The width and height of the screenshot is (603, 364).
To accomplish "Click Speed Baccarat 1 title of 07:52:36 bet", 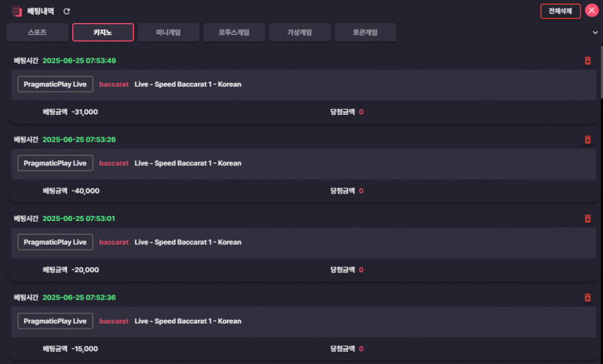I will 188,321.
